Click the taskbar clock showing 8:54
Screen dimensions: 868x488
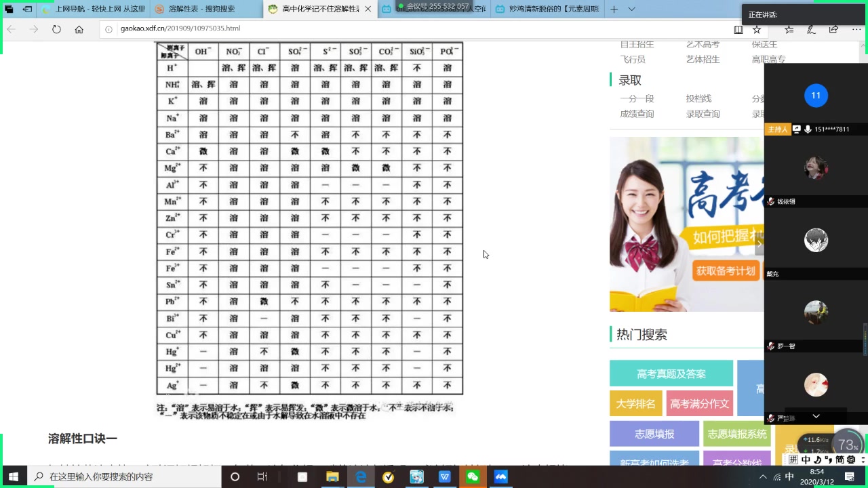point(817,476)
